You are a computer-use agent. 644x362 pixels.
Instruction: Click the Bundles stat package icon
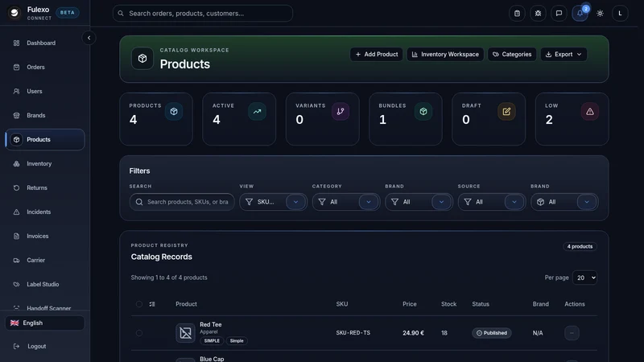point(423,111)
